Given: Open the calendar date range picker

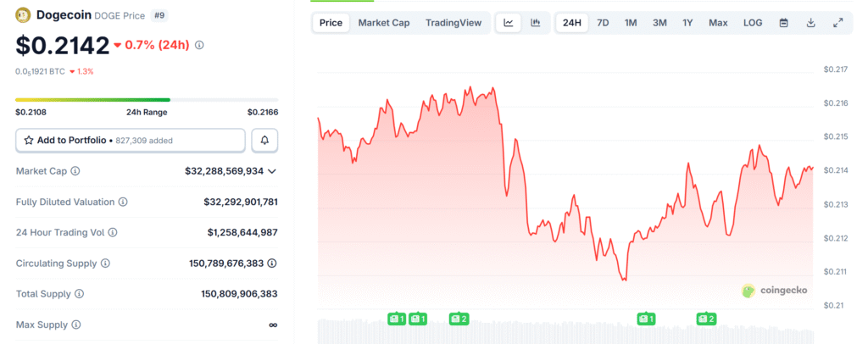Looking at the screenshot, I should [x=783, y=23].
